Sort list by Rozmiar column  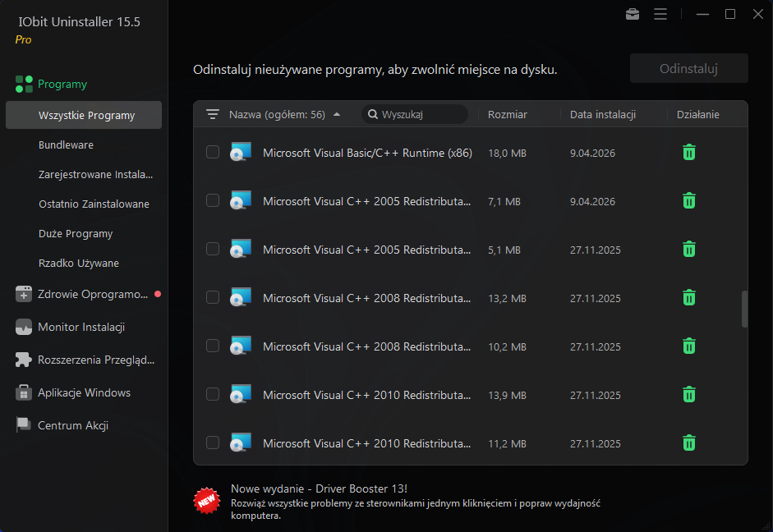click(508, 114)
